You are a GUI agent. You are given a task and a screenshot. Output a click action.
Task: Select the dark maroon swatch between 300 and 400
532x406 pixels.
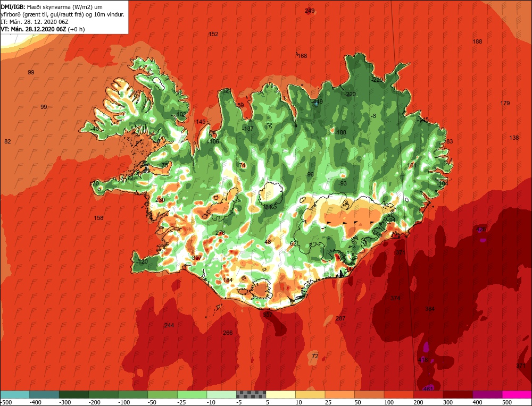pyautogui.click(x=458, y=394)
